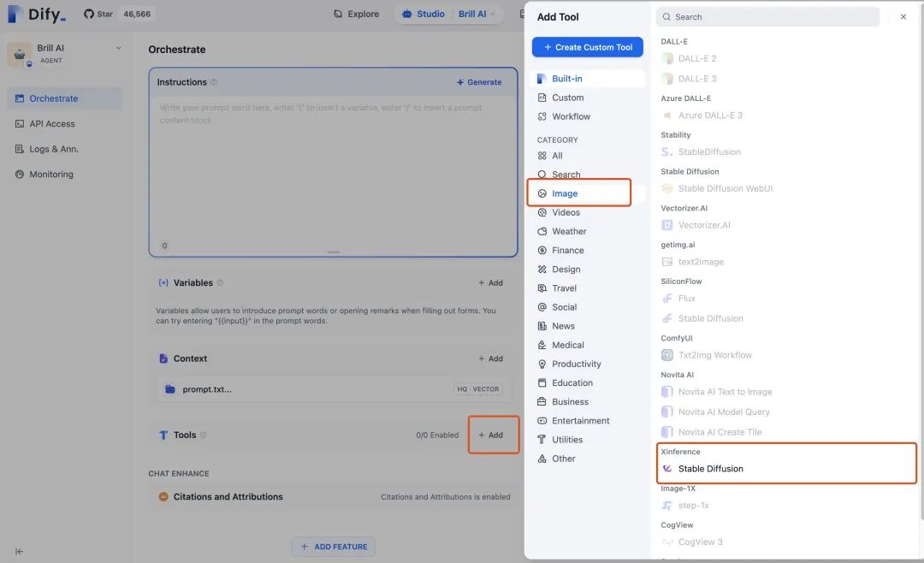
Task: Click the Variables help icon
Action: (220, 283)
